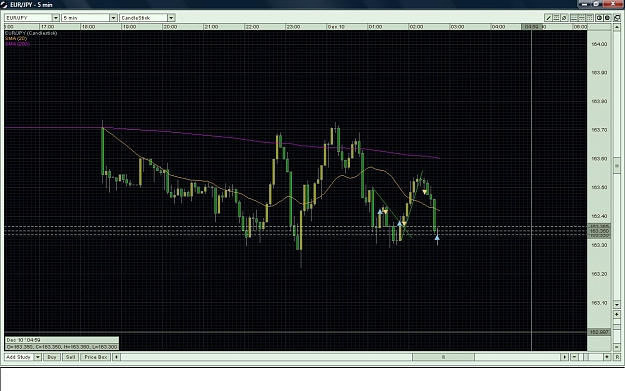Image resolution: width=625 pixels, height=391 pixels.
Task: Click the Dec 10 time axis label
Action: pos(336,27)
